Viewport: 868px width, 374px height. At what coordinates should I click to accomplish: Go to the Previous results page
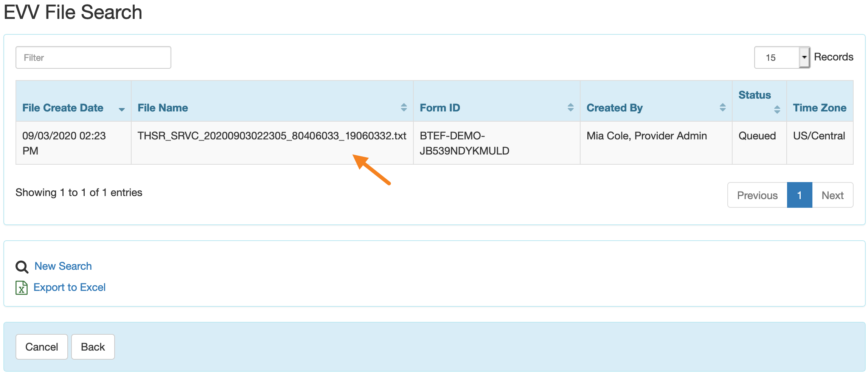(x=757, y=195)
